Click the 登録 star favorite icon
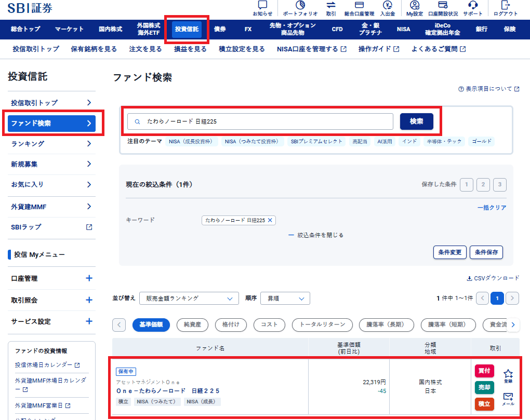Image resolution: width=530 pixels, height=420 pixels. click(508, 373)
